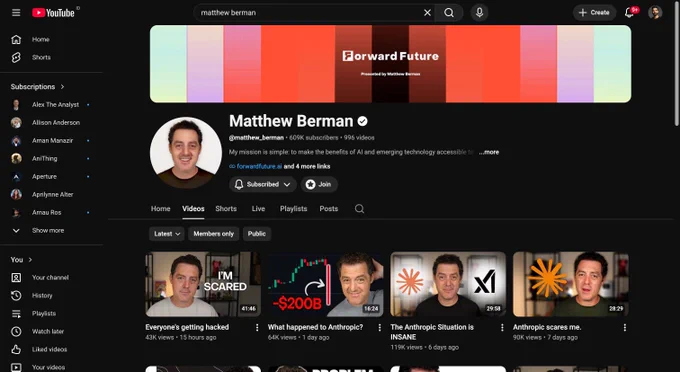Screen dimensions: 680x372
Task: Click title 'Anthropic scares me.'
Action: point(547,327)
